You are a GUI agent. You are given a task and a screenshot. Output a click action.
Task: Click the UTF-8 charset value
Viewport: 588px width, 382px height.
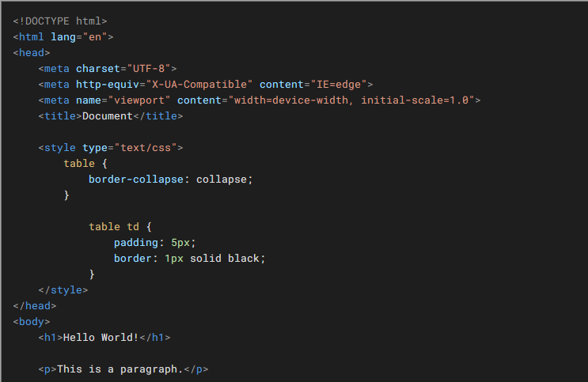click(149, 69)
